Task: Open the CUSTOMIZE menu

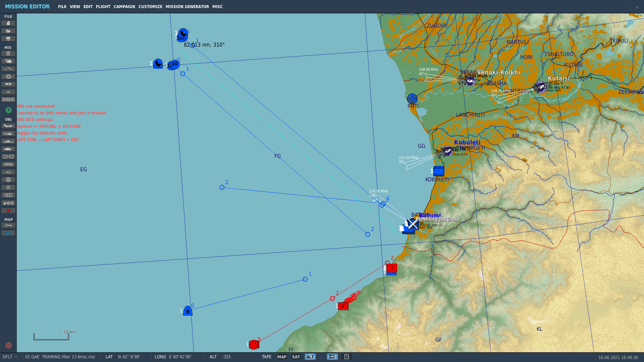Action: click(150, 7)
